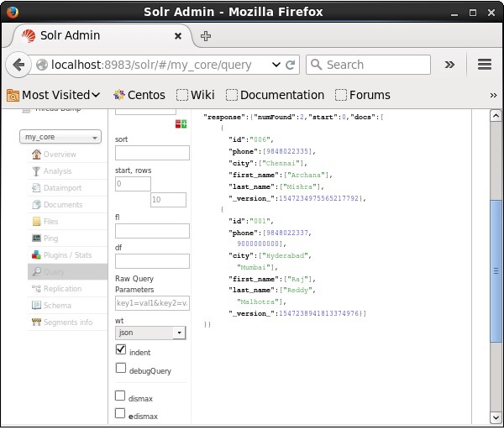Open the my_core core selector dropdown
This screenshot has height=430, width=504.
(60, 137)
